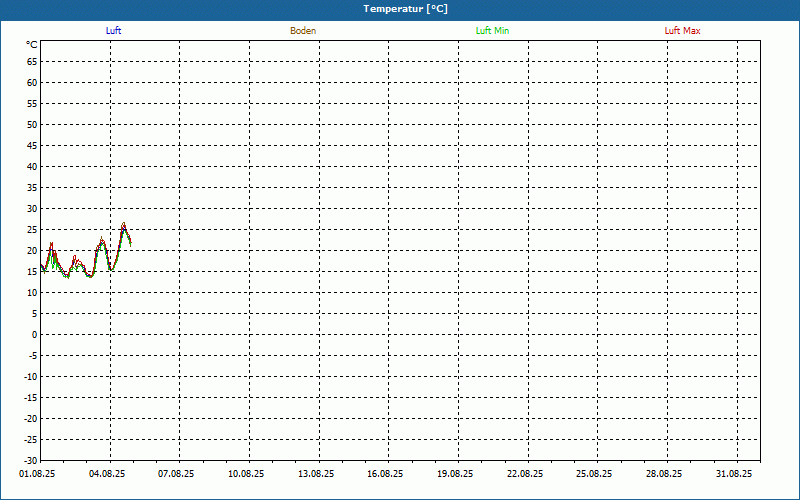
Task: Click the Luft Min legend label
Action: pos(492,31)
